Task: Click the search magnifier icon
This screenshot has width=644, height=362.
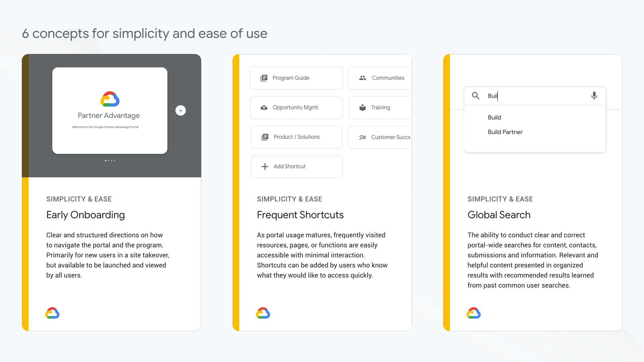Action: tap(476, 96)
